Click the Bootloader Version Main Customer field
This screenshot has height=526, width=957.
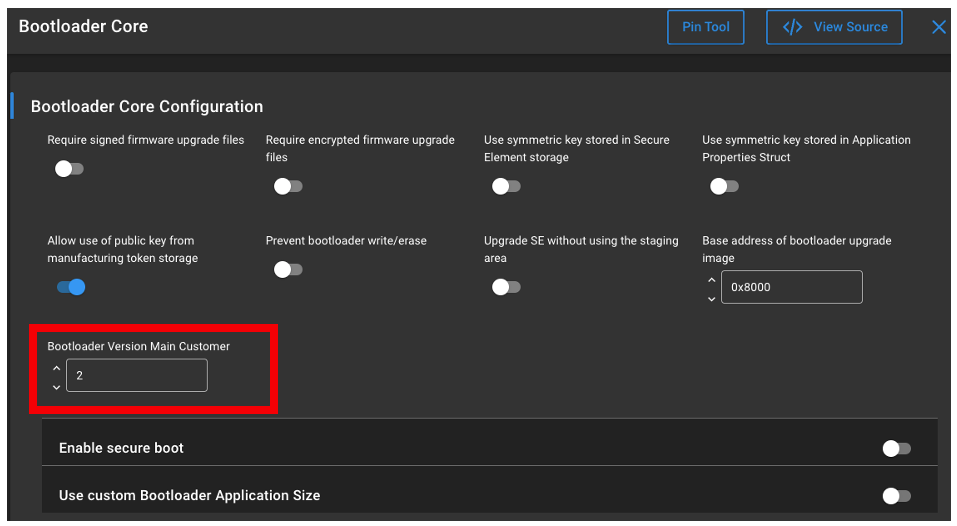pos(136,376)
